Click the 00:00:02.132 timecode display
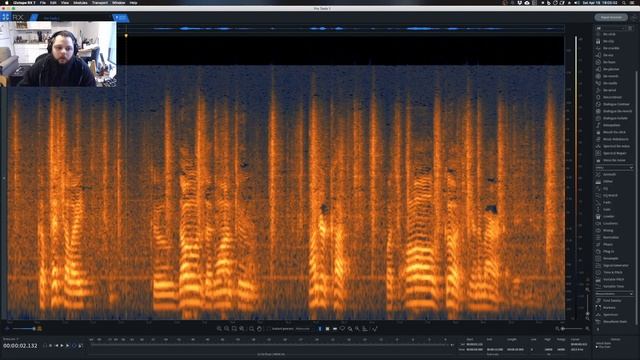Screen dimensions: 640x360 pos(20,346)
